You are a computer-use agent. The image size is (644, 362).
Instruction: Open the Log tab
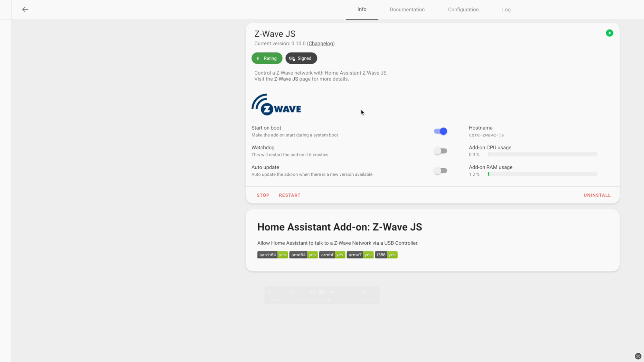(x=506, y=10)
